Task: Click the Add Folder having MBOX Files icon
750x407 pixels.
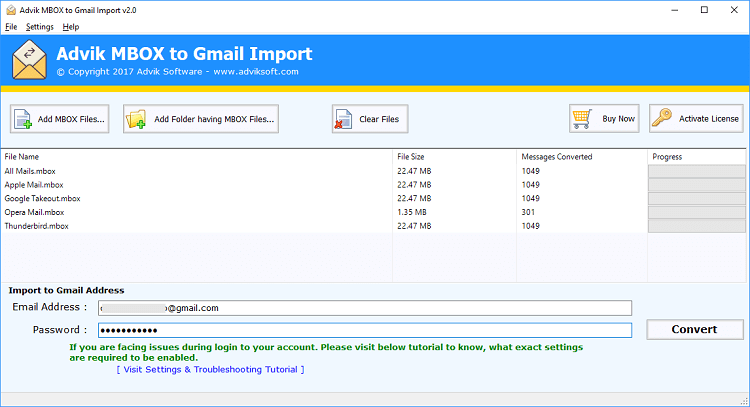Action: pos(136,119)
